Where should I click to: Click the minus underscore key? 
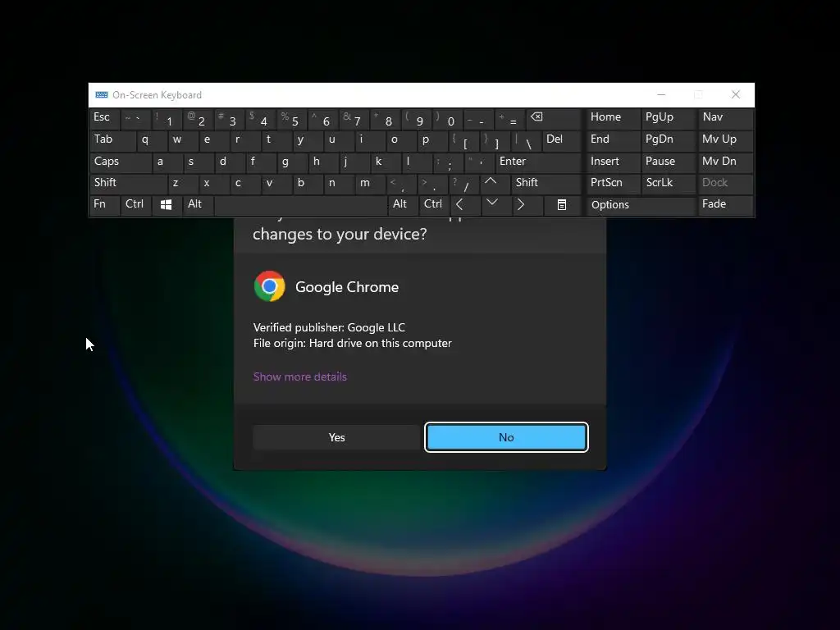tap(481, 121)
